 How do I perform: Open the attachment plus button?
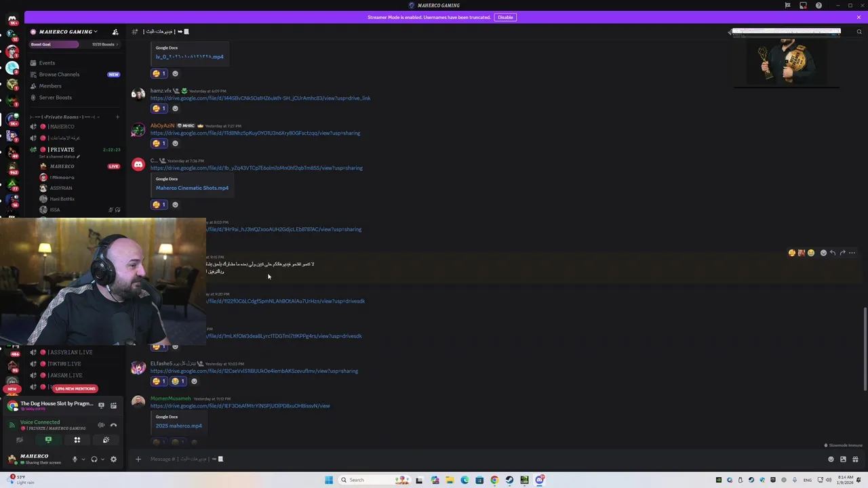(x=138, y=459)
